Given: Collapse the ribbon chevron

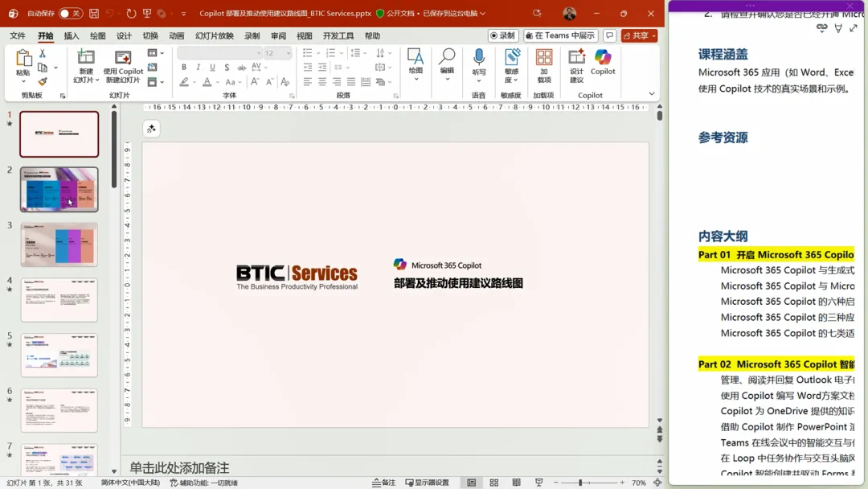Looking at the screenshot, I should tap(652, 93).
